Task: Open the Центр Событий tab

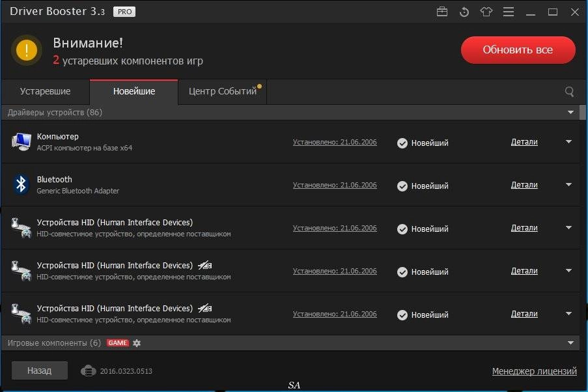Action: 223,92
